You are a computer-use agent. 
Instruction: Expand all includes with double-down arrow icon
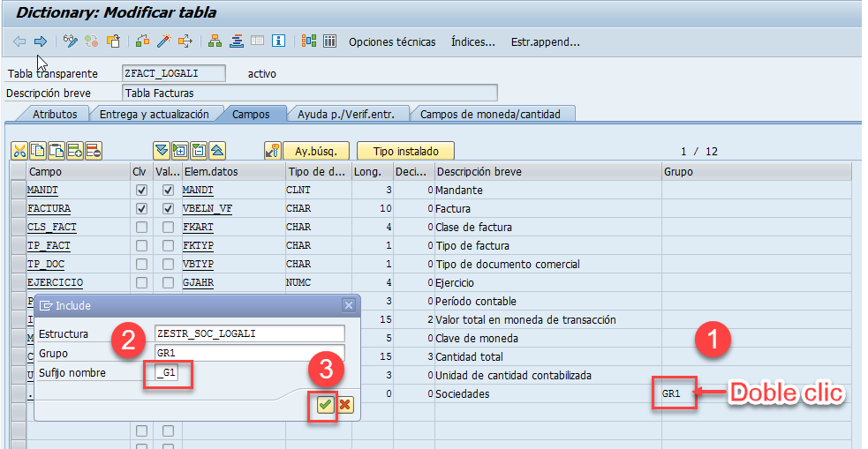[x=161, y=151]
